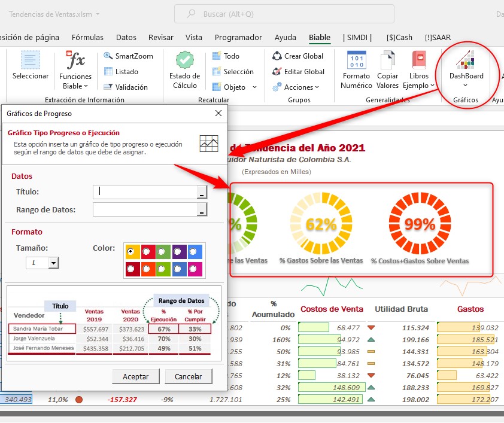Click the Título input field
Image resolution: width=504 pixels, height=423 pixels.
point(145,192)
